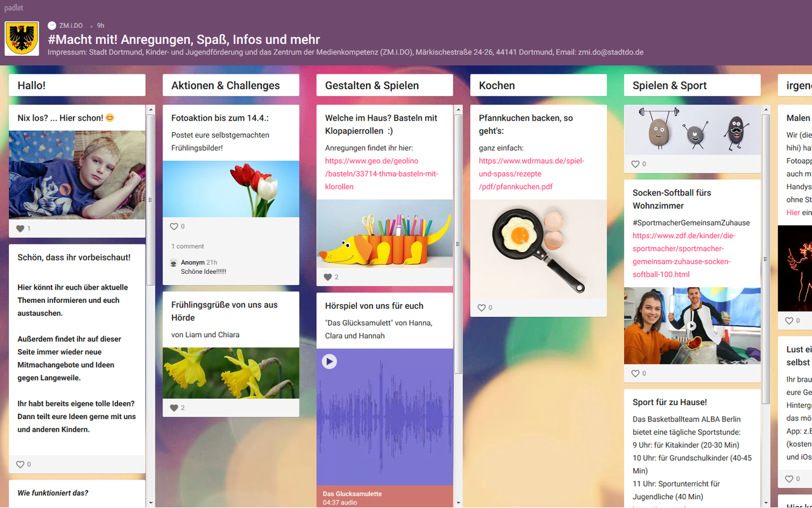Click heart icon under Pfannkuchen backen post

482,308
